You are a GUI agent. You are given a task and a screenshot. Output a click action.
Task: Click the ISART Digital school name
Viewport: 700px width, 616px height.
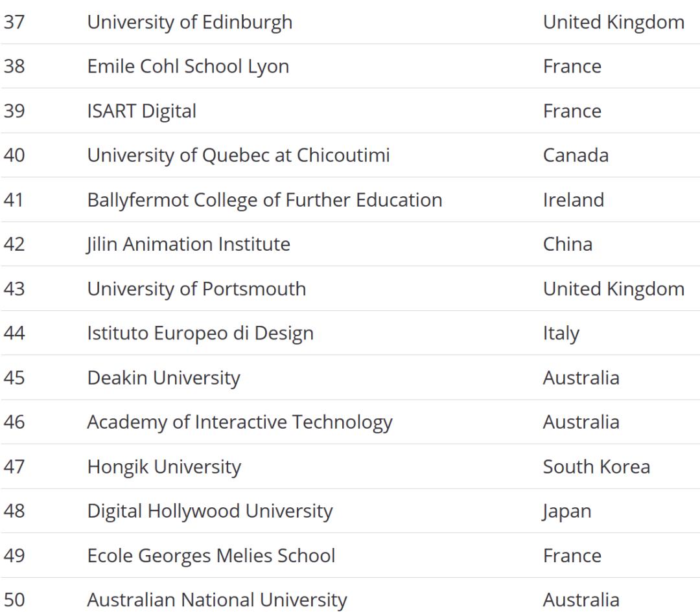click(141, 111)
